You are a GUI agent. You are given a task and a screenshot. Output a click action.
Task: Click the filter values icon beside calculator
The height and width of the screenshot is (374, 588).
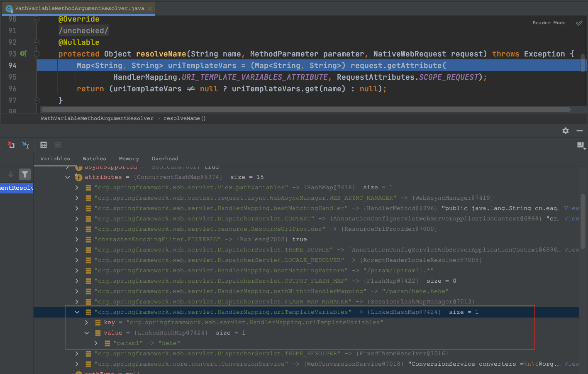pyautogui.click(x=58, y=145)
